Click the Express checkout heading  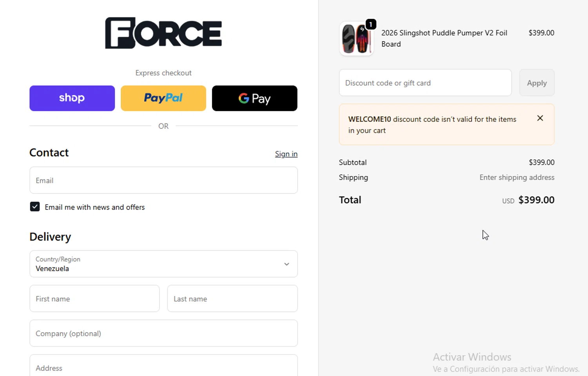pyautogui.click(x=163, y=73)
